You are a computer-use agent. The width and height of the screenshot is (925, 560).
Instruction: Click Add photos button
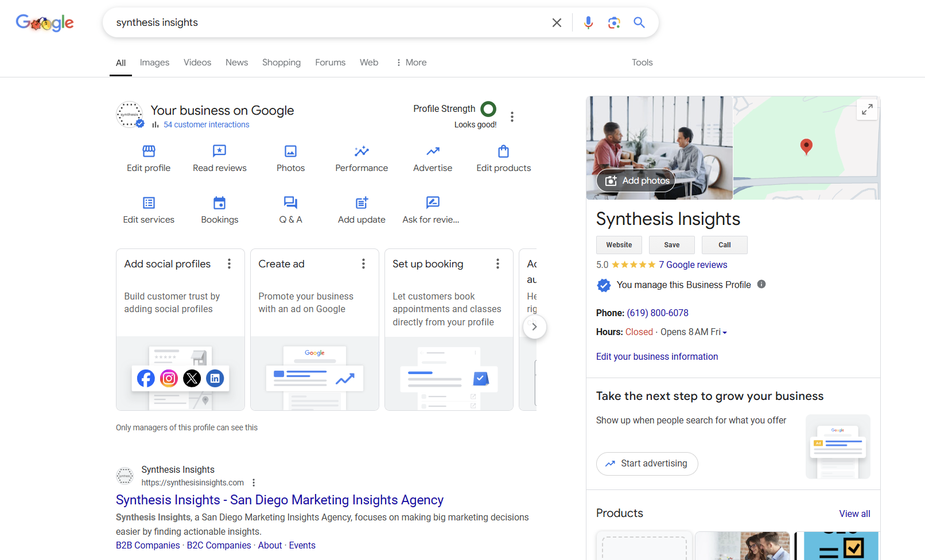[x=636, y=181]
